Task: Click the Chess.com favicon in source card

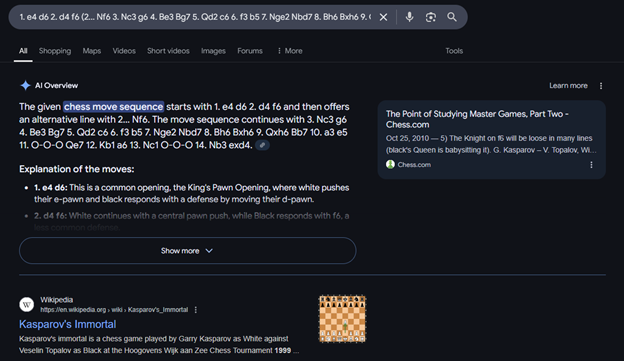Action: [x=390, y=164]
